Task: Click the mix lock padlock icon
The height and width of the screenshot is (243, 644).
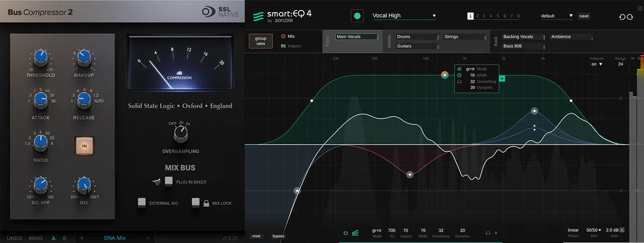Action: 206,203
